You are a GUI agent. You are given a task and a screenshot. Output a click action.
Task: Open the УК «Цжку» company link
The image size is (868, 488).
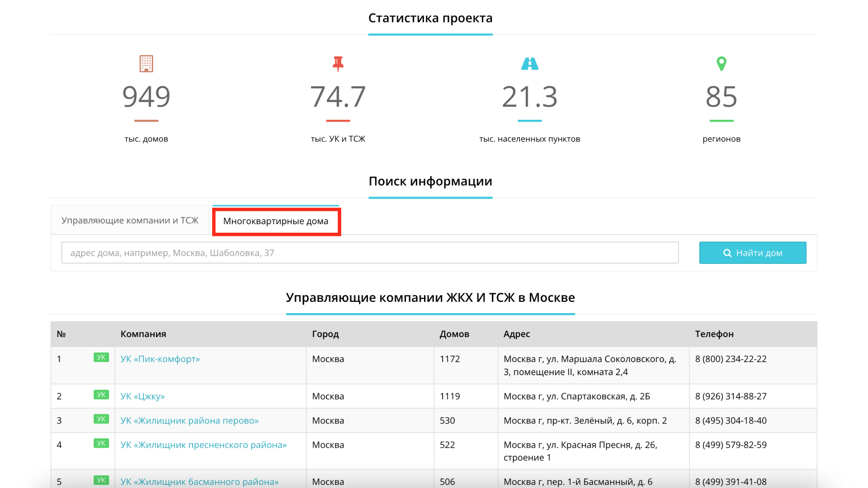pyautogui.click(x=142, y=396)
